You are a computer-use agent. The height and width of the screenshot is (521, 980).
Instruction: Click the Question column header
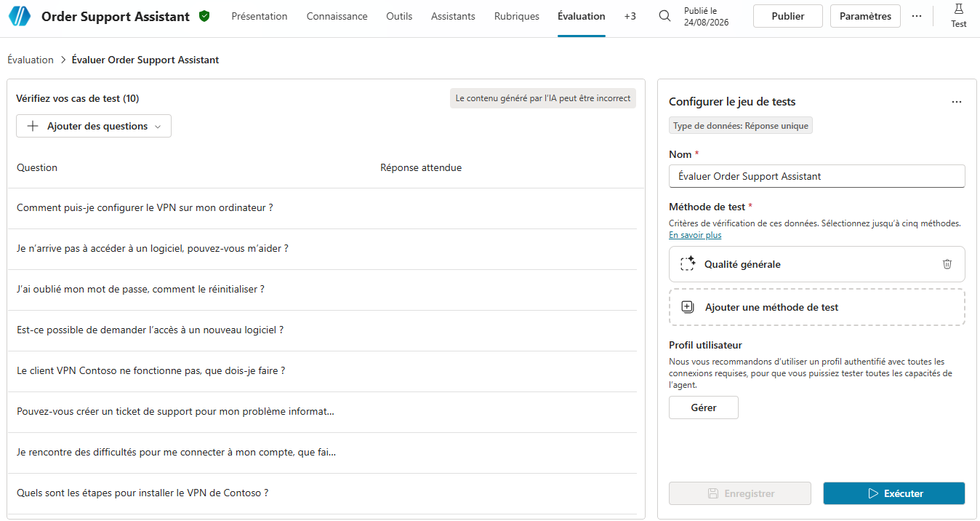(37, 167)
